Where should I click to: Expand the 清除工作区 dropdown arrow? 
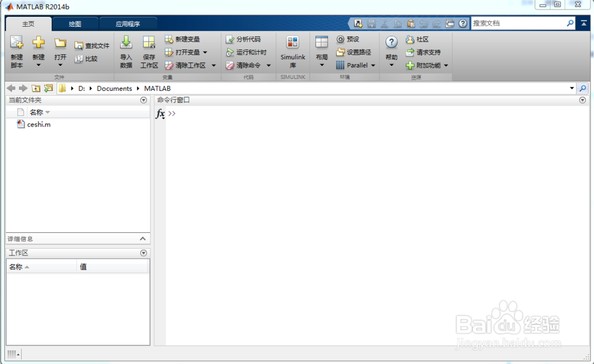coord(214,65)
